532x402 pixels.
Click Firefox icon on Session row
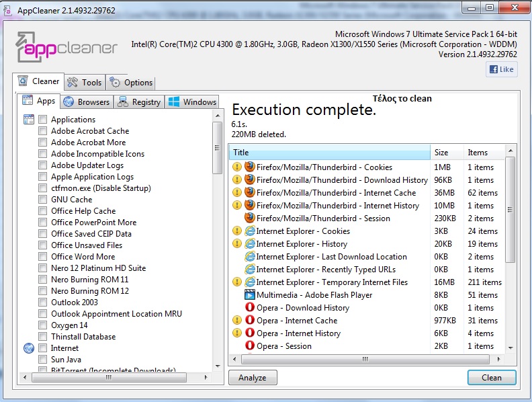pyautogui.click(x=250, y=218)
